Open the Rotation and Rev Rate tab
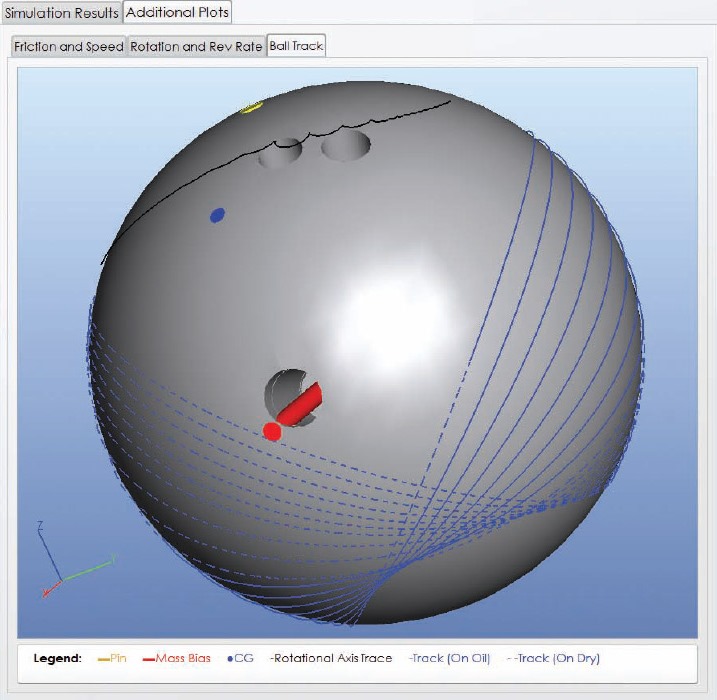The image size is (717, 700). point(197,47)
